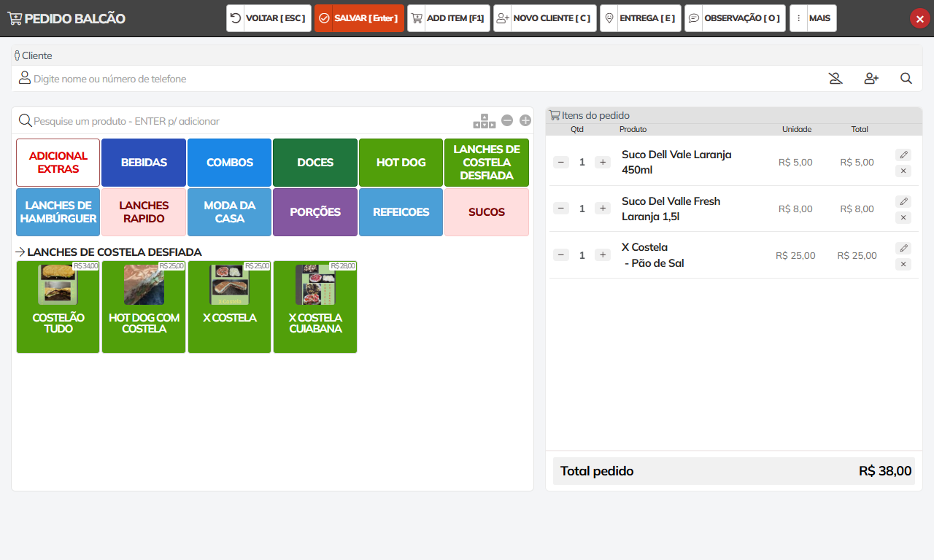Shrink product tiles with minus circle icon

click(507, 120)
